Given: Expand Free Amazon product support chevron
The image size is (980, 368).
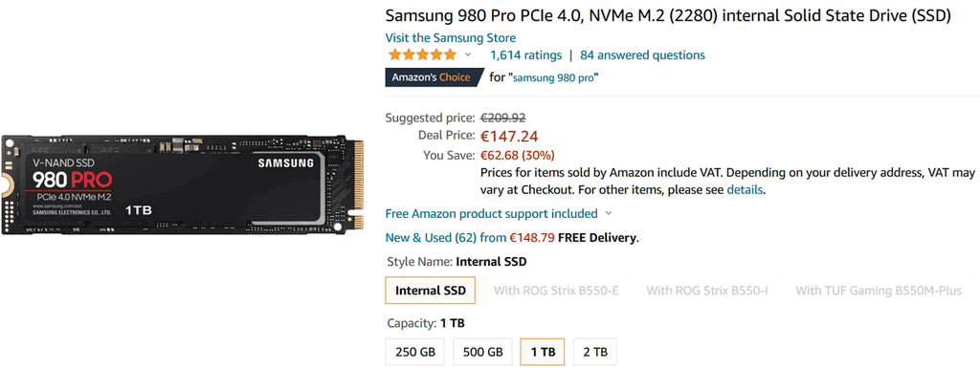Looking at the screenshot, I should pos(608,213).
